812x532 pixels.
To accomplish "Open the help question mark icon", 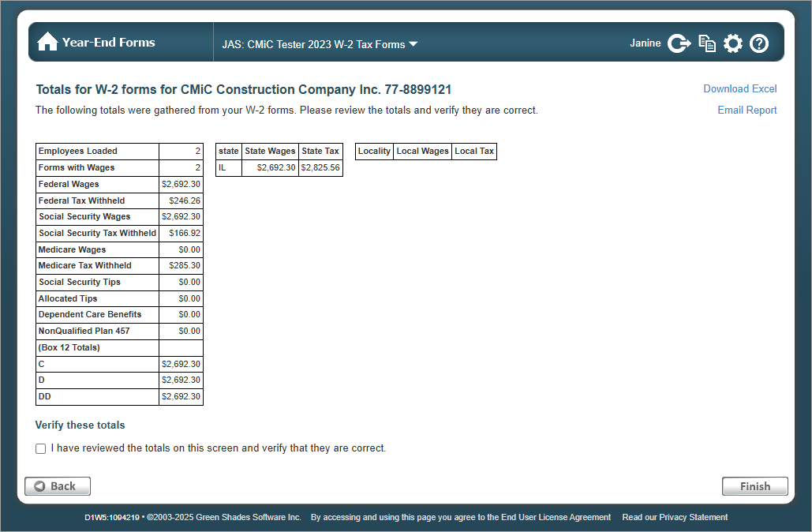I will tap(759, 43).
